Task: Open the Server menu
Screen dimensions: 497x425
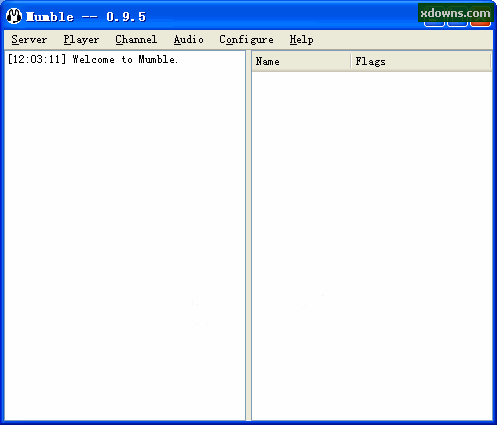Action: point(29,40)
